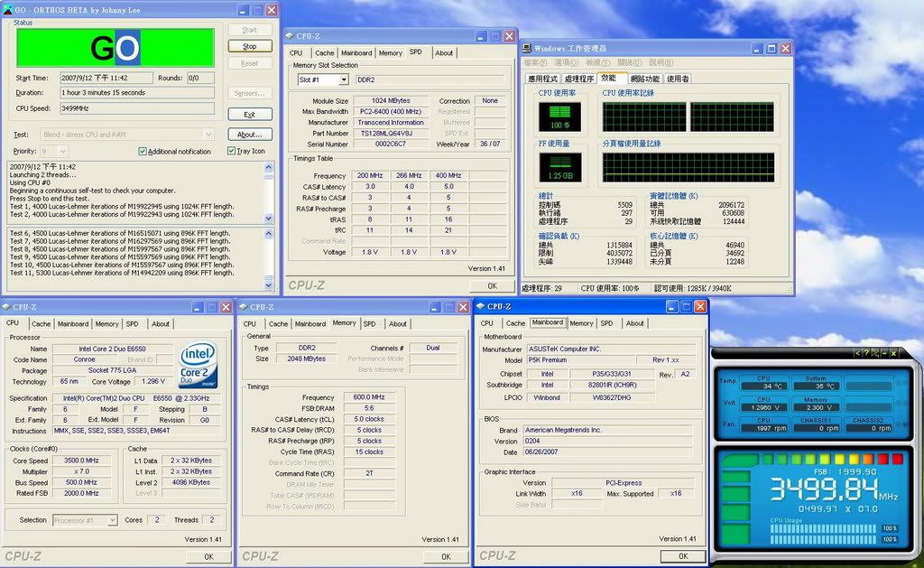Open the Slot #1 memory slot dropdown
The width and height of the screenshot is (924, 568).
344,79
